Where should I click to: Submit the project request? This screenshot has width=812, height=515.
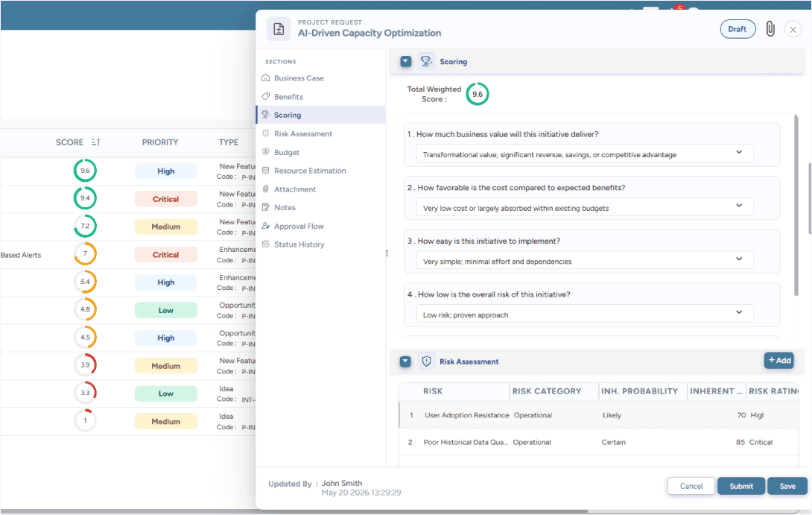pos(741,486)
